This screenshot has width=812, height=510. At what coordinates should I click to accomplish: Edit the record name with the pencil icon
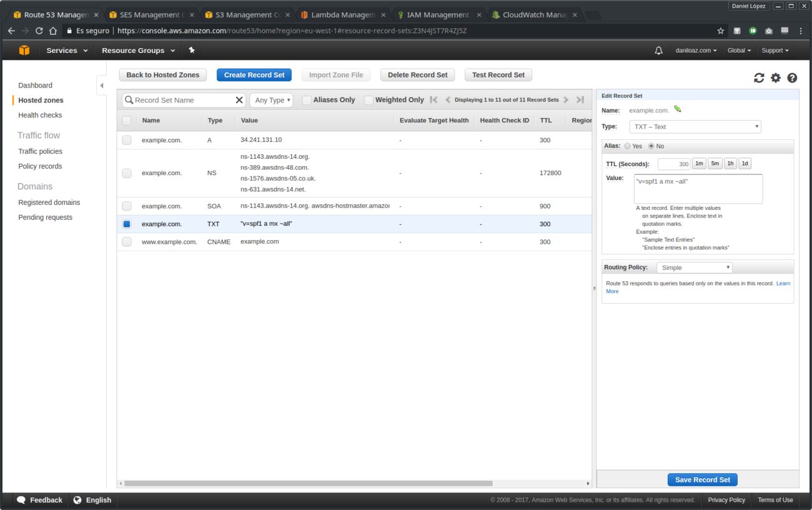point(678,108)
